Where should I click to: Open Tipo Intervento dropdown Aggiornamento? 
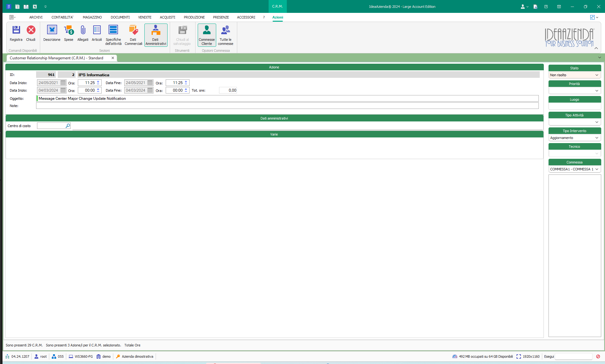tap(575, 138)
